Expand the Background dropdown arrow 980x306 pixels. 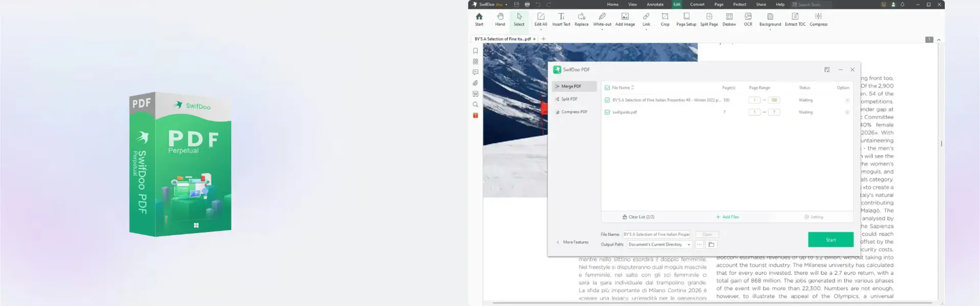770,30
